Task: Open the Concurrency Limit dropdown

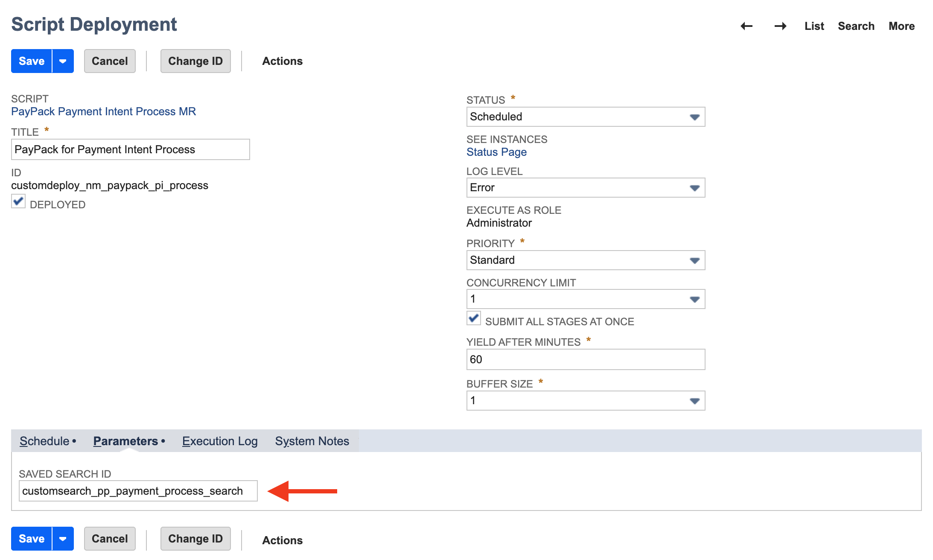Action: (586, 299)
